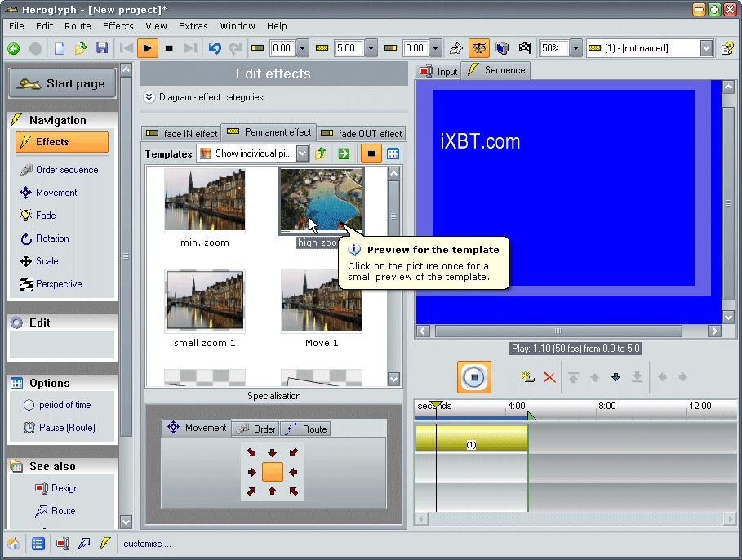Open project with the folder icon
Screen dimensions: 742x560
pyautogui.click(x=81, y=48)
